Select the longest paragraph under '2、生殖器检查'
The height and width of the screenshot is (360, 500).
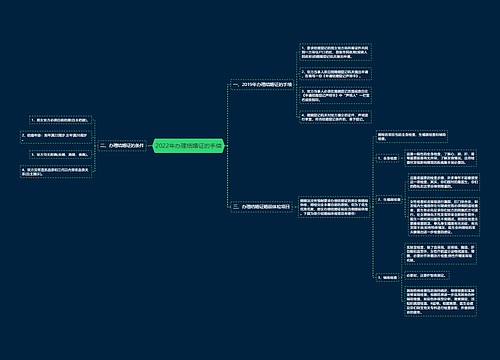click(x=444, y=217)
